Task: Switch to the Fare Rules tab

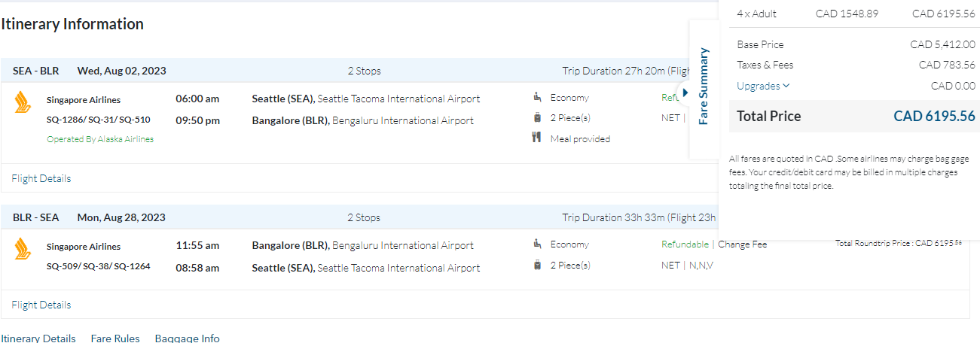Action: click(x=115, y=338)
